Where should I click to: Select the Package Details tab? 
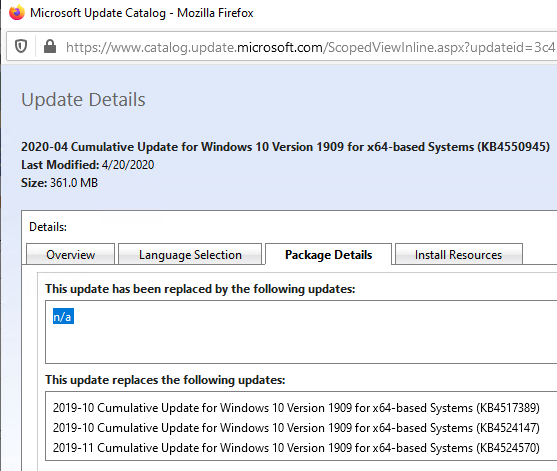[328, 254]
